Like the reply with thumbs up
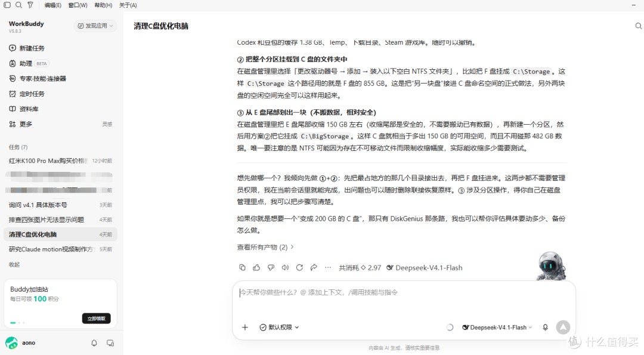Viewport: 644px width, 355px height. [x=256, y=267]
